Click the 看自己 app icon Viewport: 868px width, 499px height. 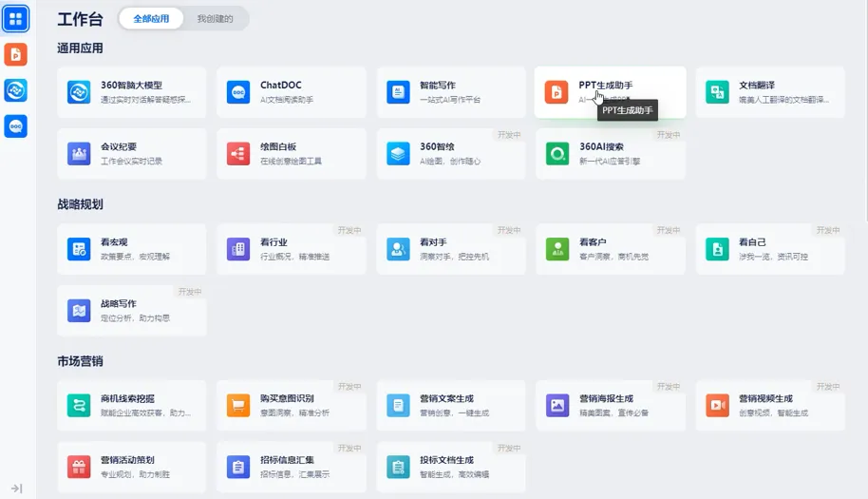pos(717,249)
